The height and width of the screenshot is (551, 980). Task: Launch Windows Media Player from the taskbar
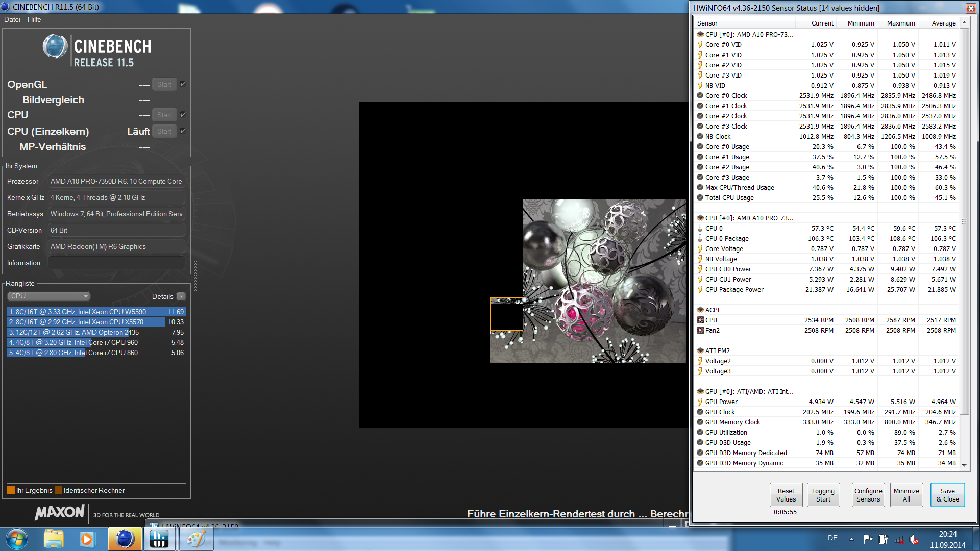(x=87, y=539)
